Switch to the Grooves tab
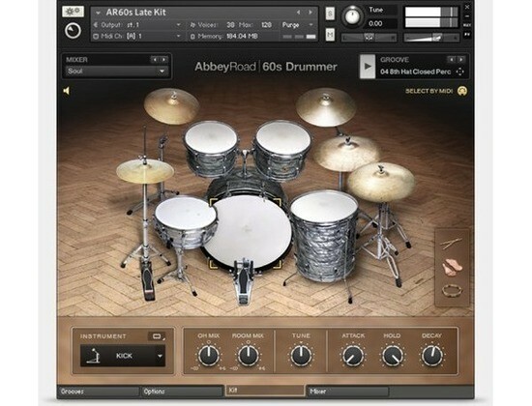532x406 pixels. [x=99, y=391]
